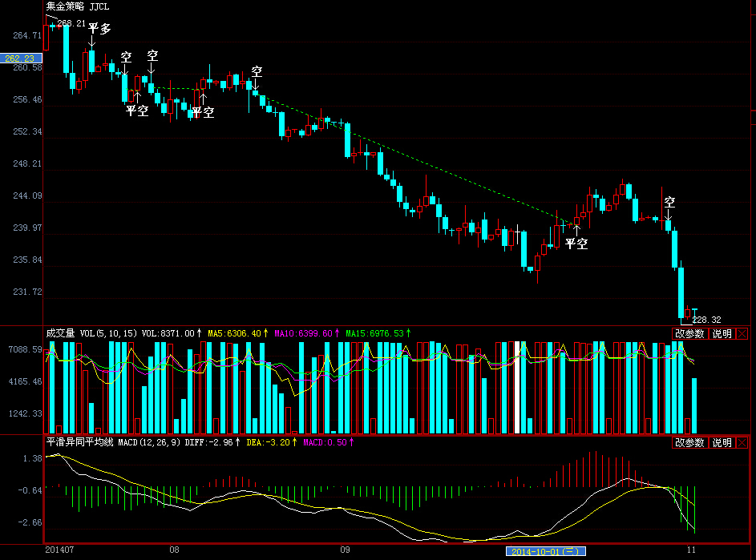
Task: Click the VOL:8371.00 value
Action: point(168,333)
